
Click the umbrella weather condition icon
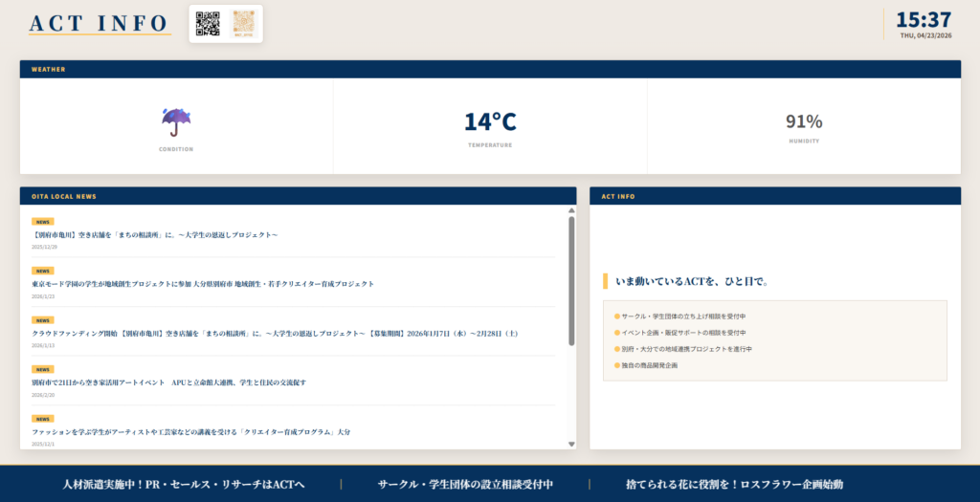point(176,121)
